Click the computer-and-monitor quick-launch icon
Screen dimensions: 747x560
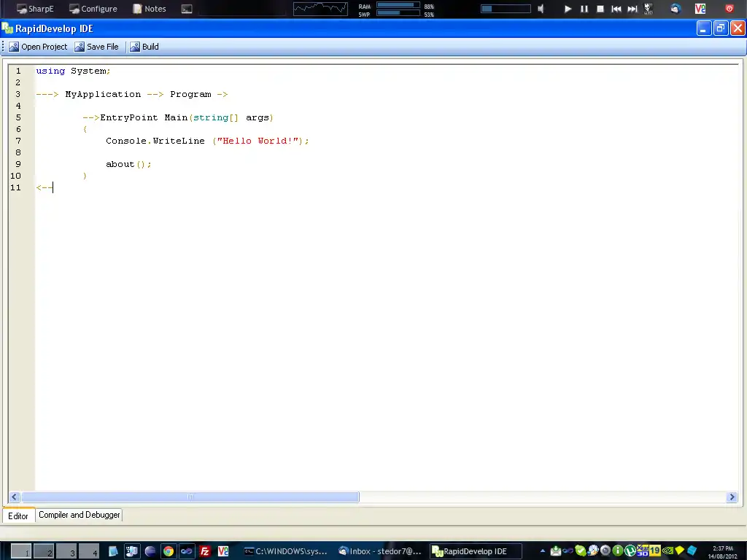tap(131, 551)
